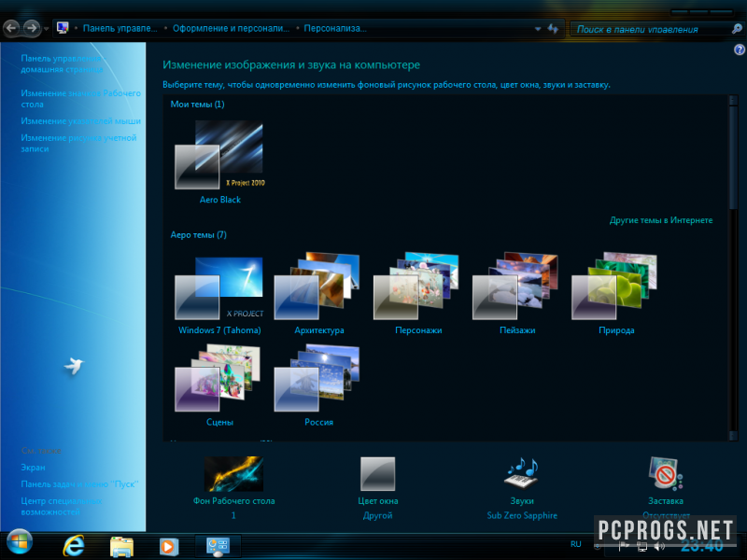The image size is (747, 560).
Task: Click the volume speaker tray icon
Action: pyautogui.click(x=659, y=547)
